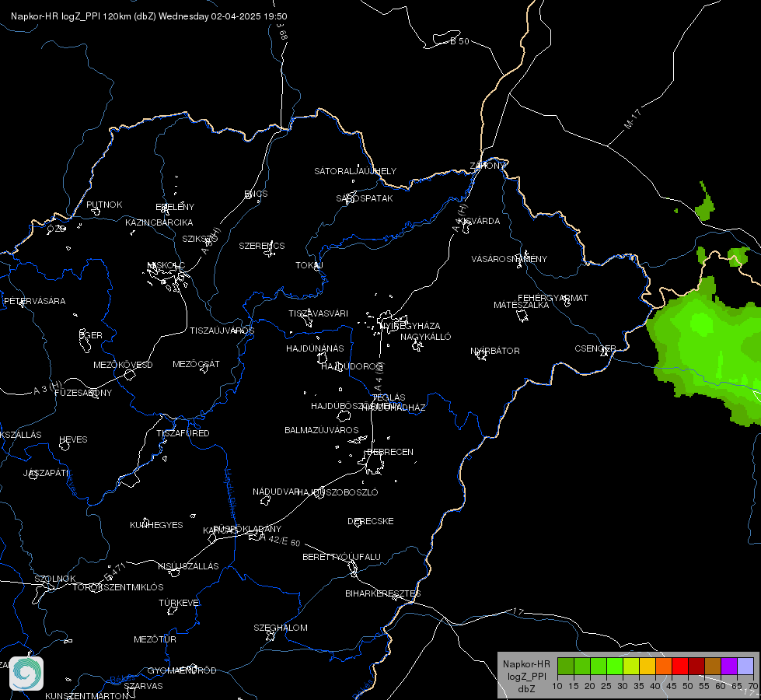Click the PÉTERVÁSÁRA label
The image size is (761, 700).
pyautogui.click(x=34, y=301)
